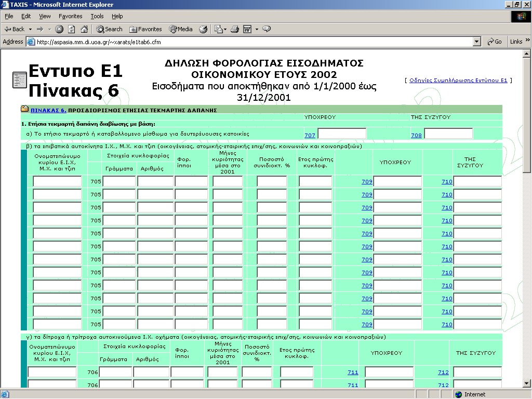532x399 pixels.
Task: Open the Tools menu
Action: coord(97,16)
